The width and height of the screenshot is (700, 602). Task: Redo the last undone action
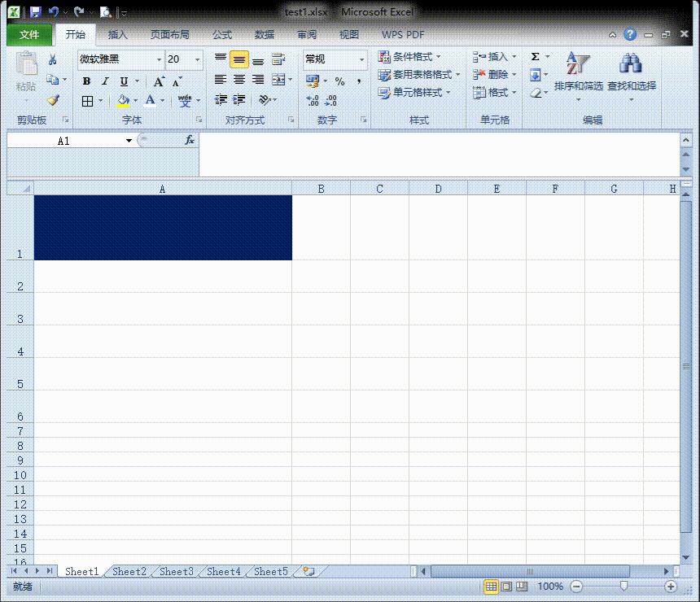[x=79, y=12]
